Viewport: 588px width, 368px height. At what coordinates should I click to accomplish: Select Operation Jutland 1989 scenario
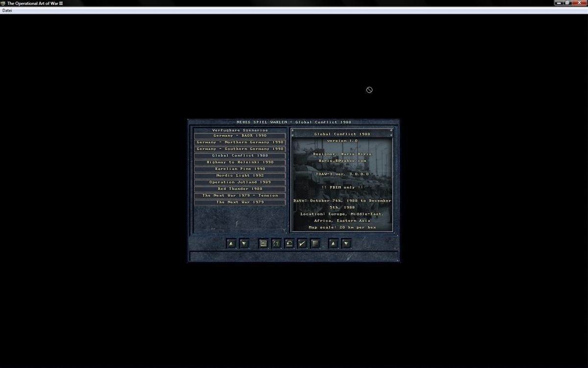click(240, 182)
